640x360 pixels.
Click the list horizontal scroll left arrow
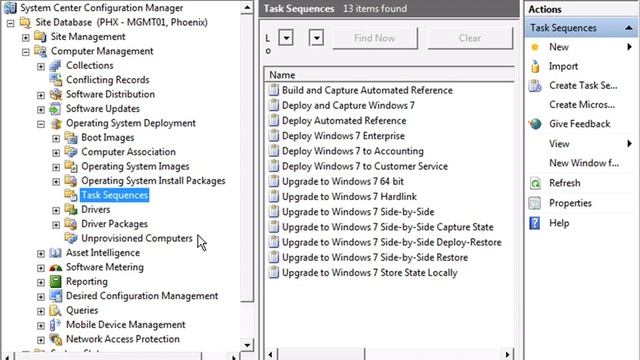tap(271, 355)
